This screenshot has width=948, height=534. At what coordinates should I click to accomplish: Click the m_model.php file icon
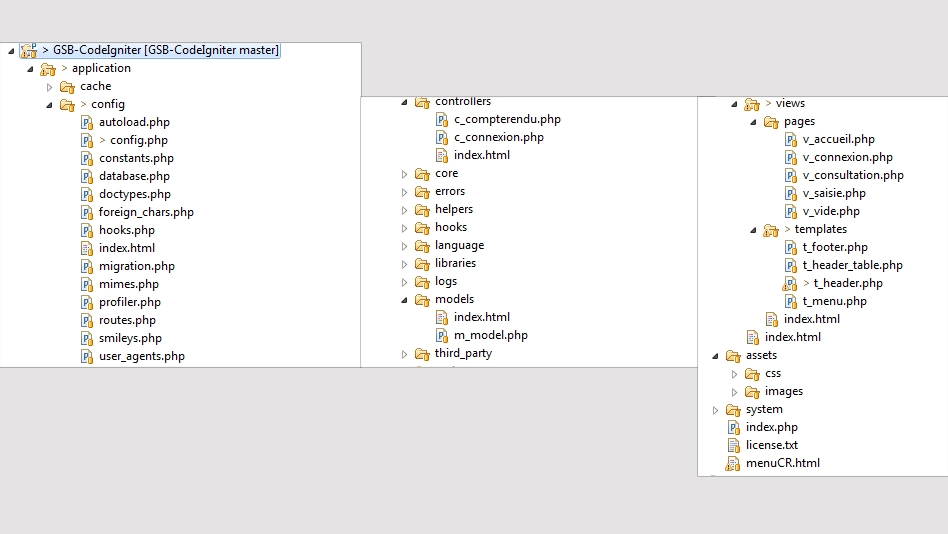click(x=442, y=336)
